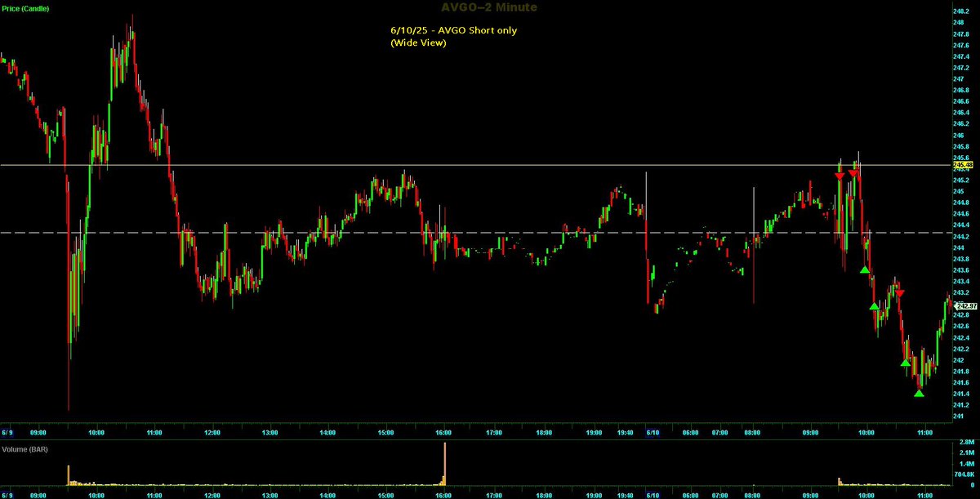The width and height of the screenshot is (980, 499).
Task: Click the 247 price axis label
Action: [x=959, y=78]
